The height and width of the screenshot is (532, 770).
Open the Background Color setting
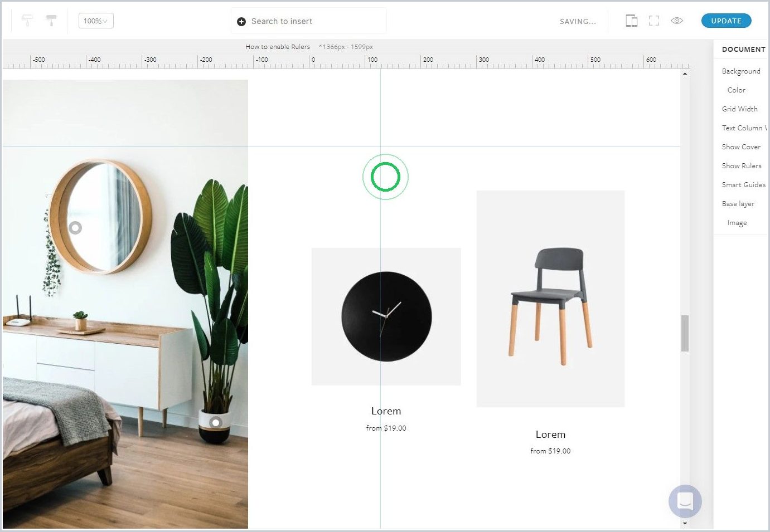736,90
